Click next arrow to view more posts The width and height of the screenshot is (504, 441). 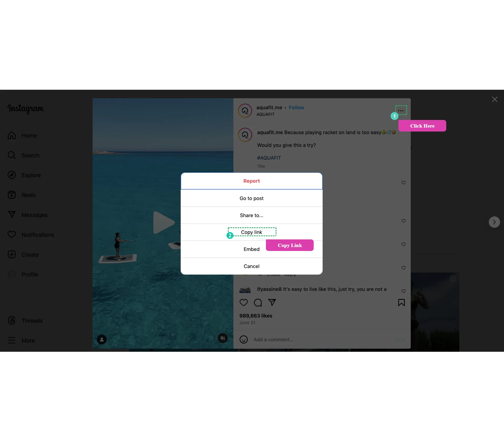(x=495, y=222)
